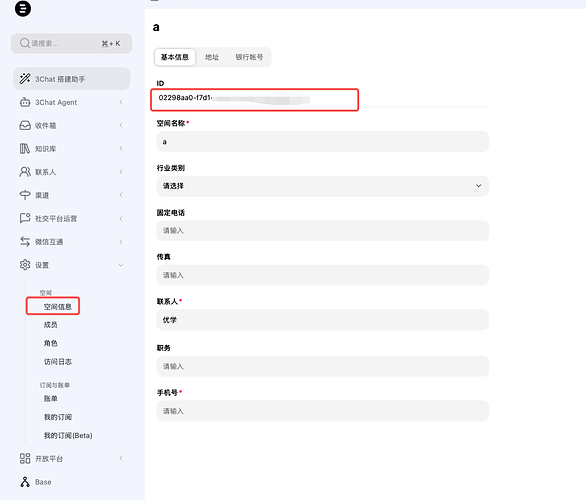Open the 账单 page
586x500 pixels.
point(50,398)
